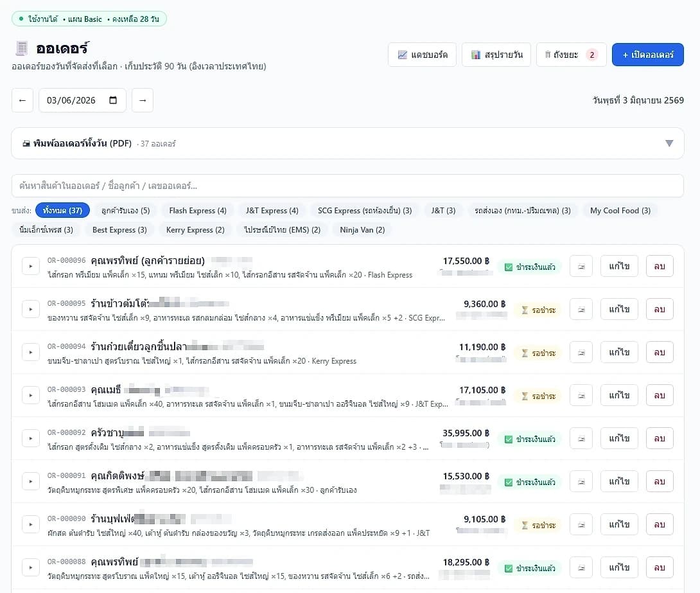Expand the พิมพ์ออเดอร์ทั้งวัน (PDF) panel
The height and width of the screenshot is (593, 700).
tap(347, 143)
